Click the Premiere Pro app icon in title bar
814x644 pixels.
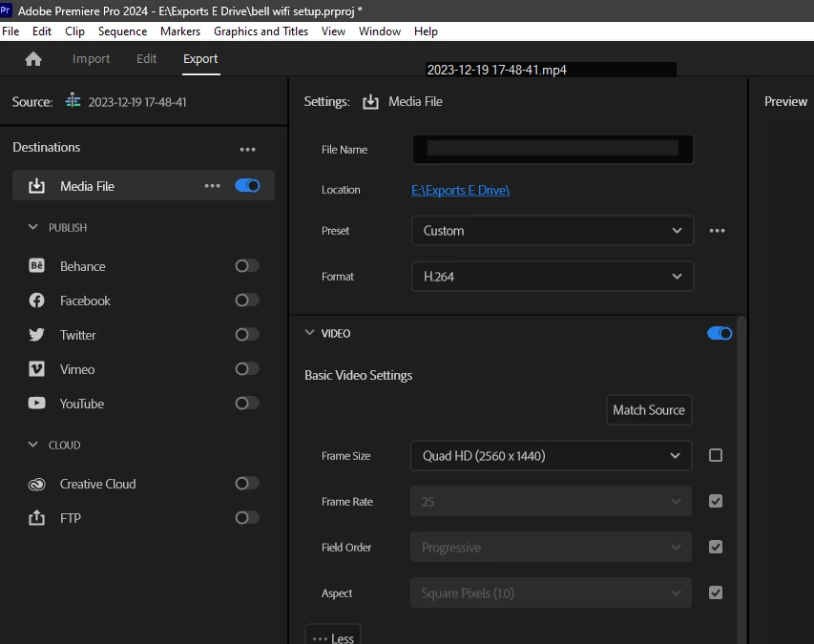[x=5, y=10]
